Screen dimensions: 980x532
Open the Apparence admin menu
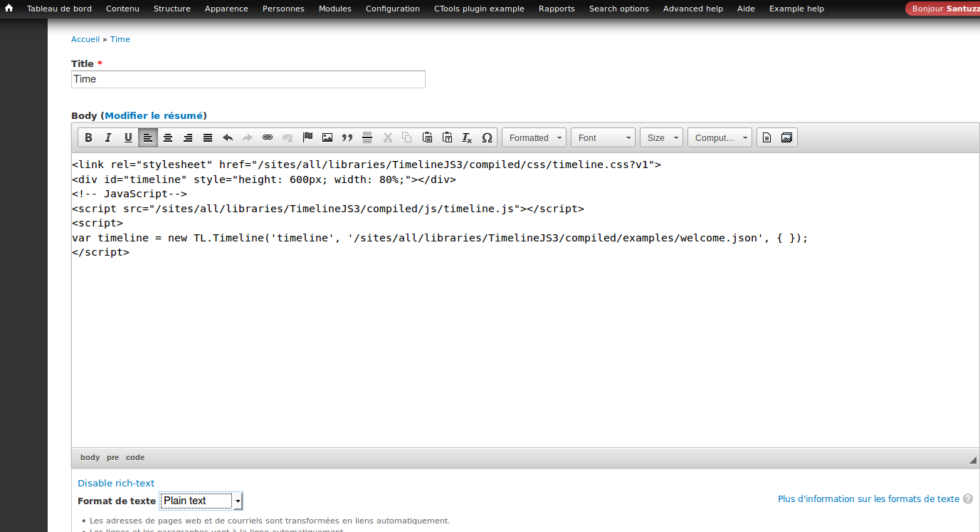[226, 9]
